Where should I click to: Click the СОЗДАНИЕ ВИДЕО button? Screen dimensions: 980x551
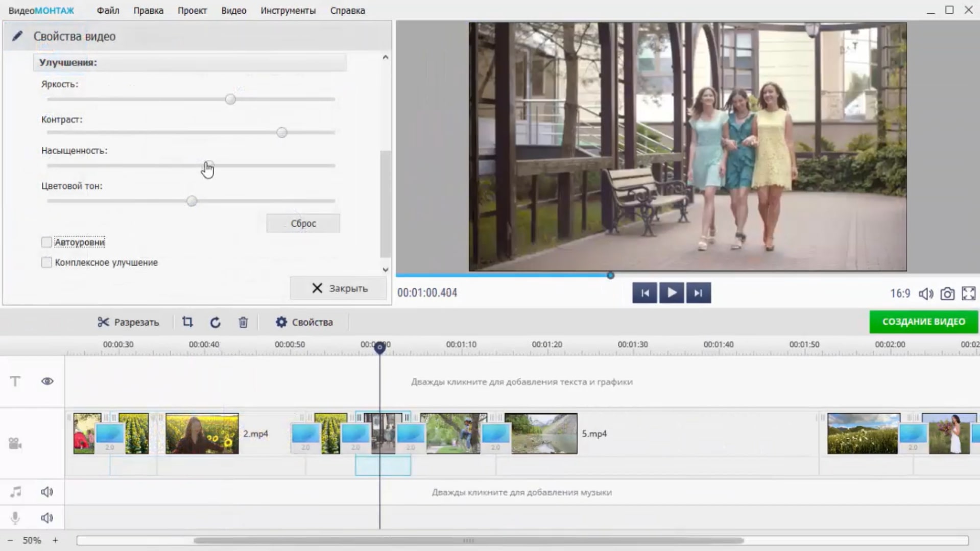(x=923, y=322)
